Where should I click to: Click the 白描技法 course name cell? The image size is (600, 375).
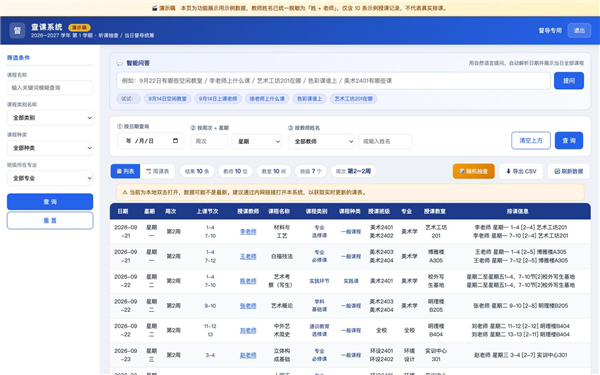[x=282, y=256]
